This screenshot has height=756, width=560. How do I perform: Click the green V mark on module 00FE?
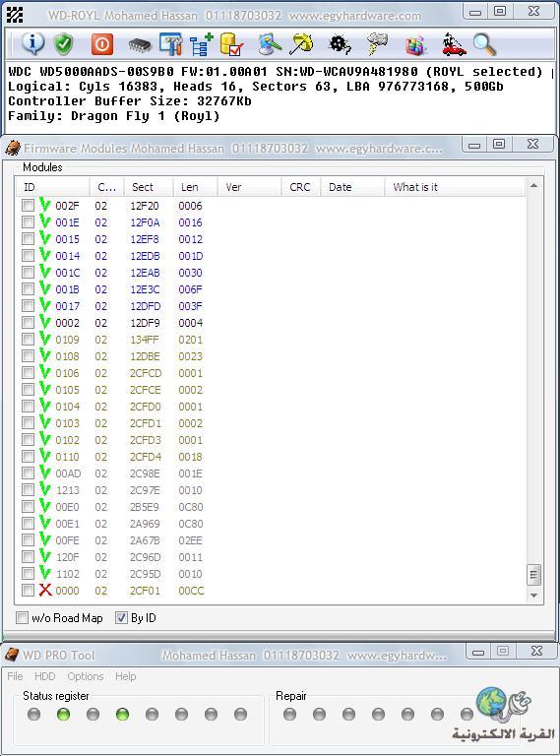point(45,539)
